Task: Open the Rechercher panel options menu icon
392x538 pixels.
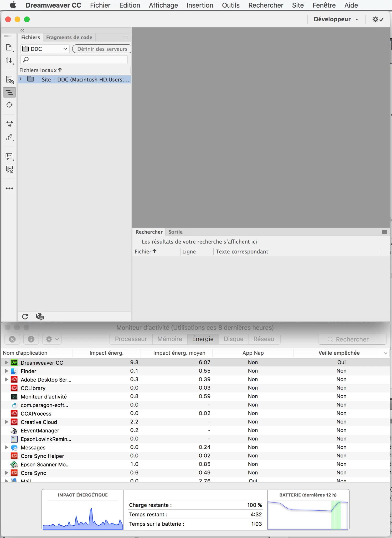Action: (x=384, y=232)
